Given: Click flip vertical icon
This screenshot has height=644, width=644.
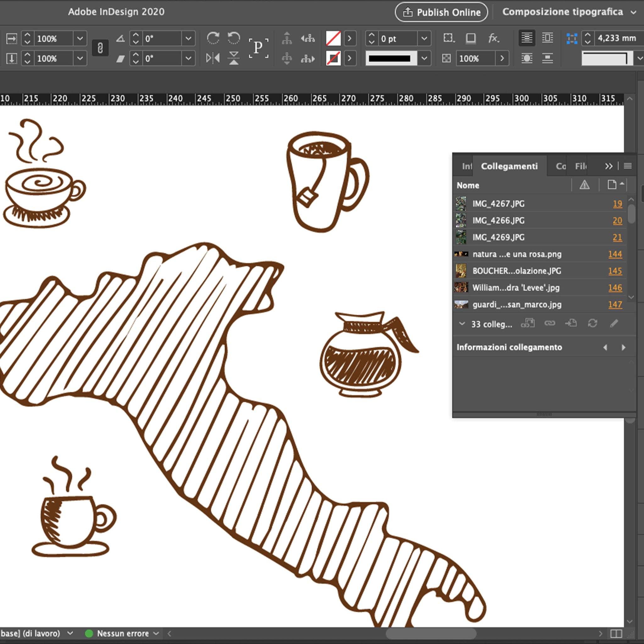Looking at the screenshot, I should [x=234, y=58].
